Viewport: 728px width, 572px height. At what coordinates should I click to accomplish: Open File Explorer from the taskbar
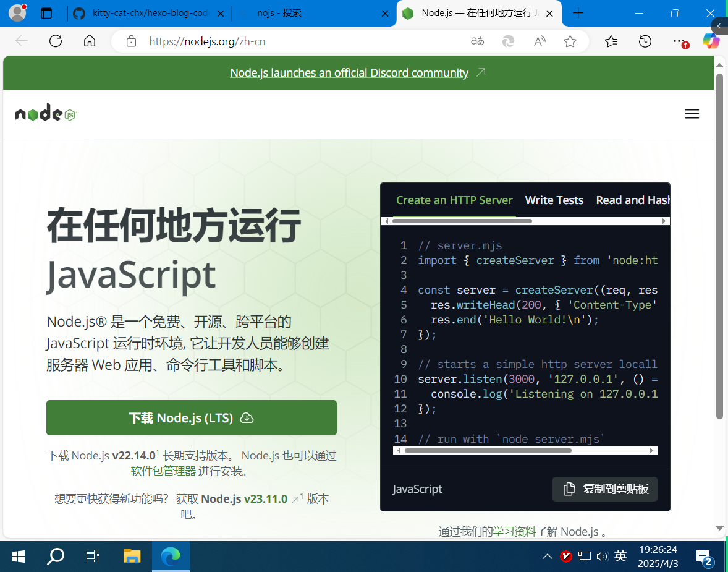132,556
